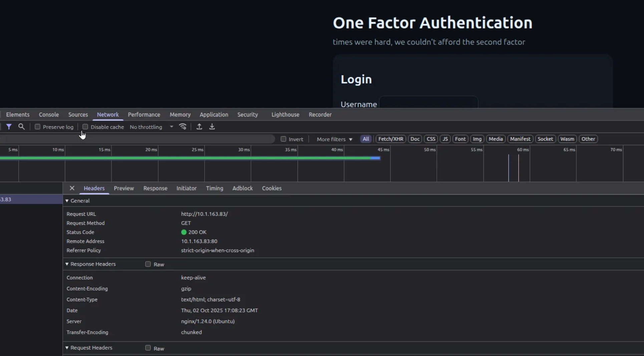Screen dimensions: 644x356
Task: Click the Username input field
Action: (x=429, y=103)
